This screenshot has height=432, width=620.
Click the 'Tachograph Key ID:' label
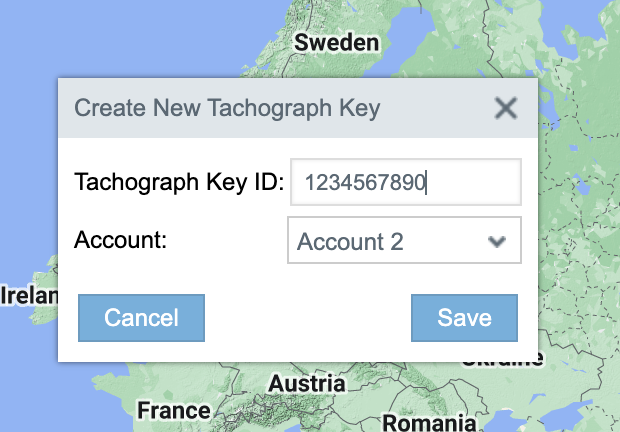[180, 183]
